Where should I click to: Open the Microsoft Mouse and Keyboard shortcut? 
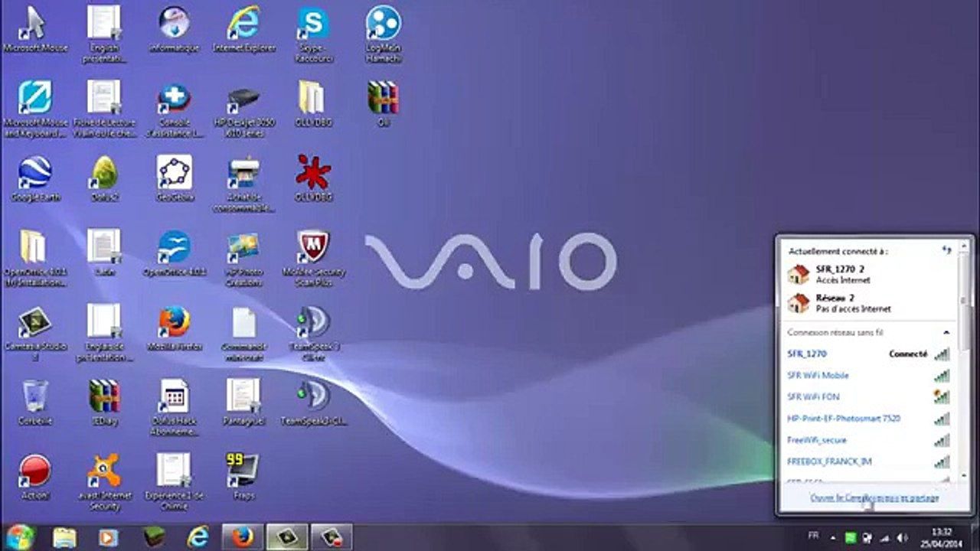tap(35, 109)
